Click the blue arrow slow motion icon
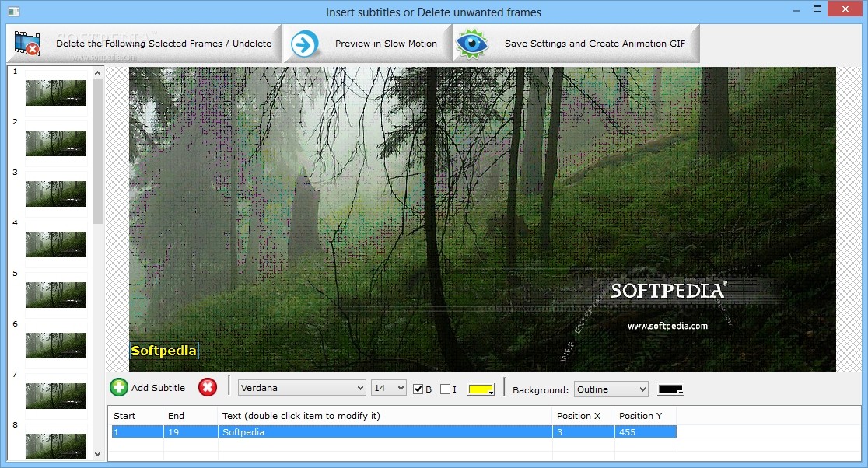The image size is (868, 468). [304, 44]
